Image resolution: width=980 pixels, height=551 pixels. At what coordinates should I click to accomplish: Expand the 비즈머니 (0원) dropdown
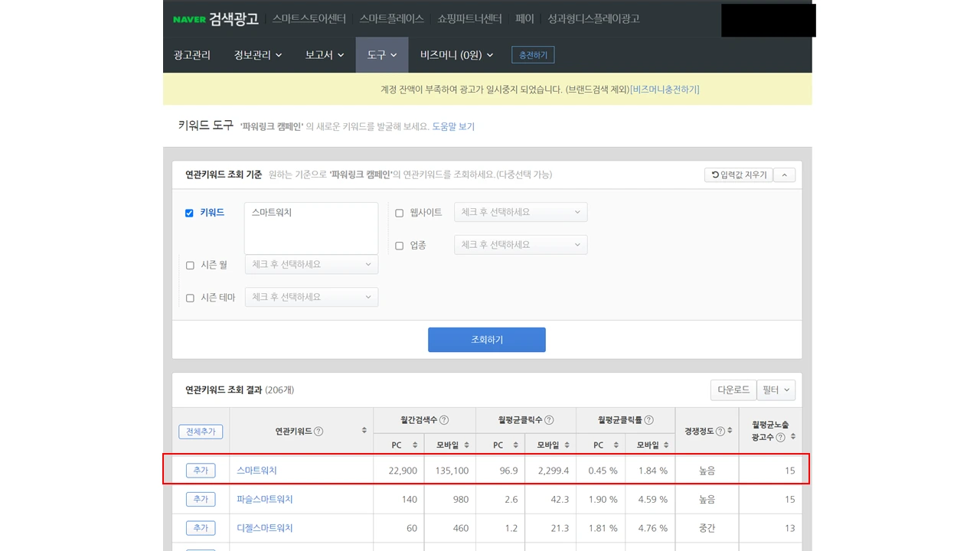456,54
